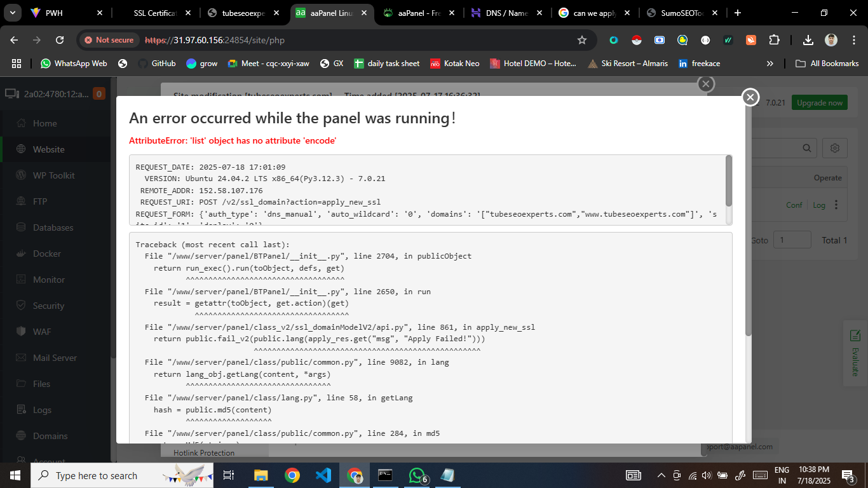Click the Evaluate side tab
Viewport: 868px width, 488px height.
[x=855, y=353]
